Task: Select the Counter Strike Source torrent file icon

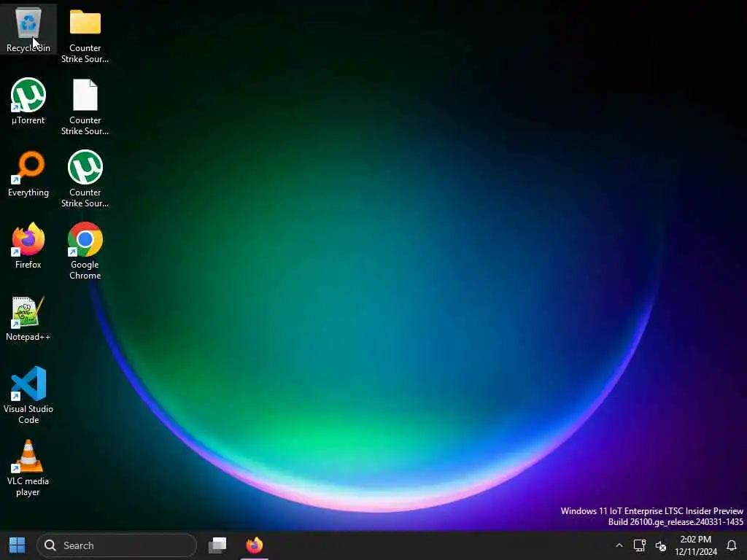Action: 85,179
